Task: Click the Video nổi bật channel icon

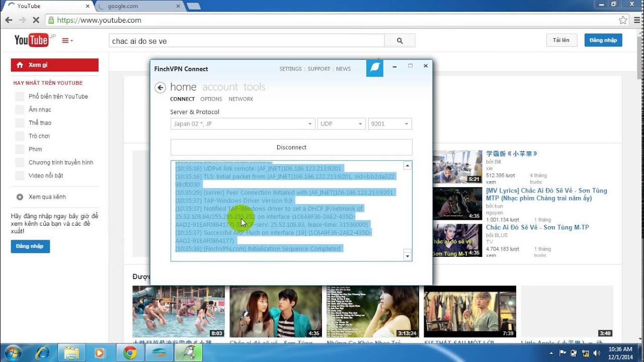Action: pos(20,175)
